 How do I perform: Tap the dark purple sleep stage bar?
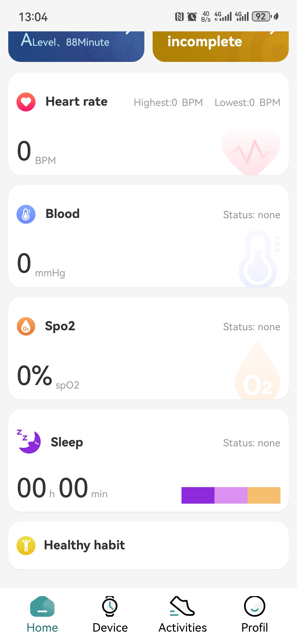pyautogui.click(x=198, y=495)
